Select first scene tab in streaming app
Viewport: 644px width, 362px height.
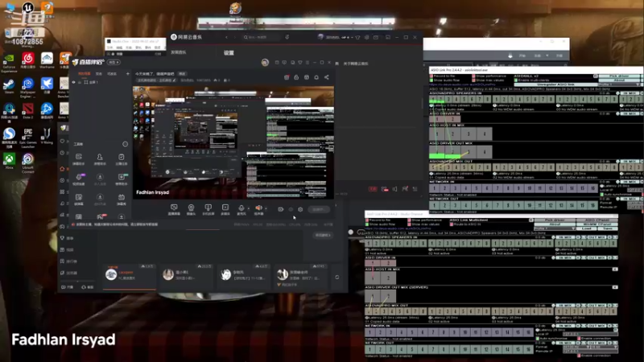click(85, 74)
